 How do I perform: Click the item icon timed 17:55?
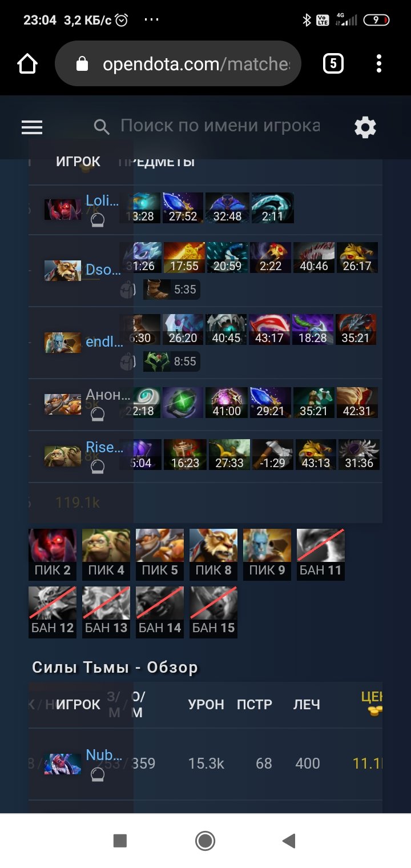pos(184,258)
